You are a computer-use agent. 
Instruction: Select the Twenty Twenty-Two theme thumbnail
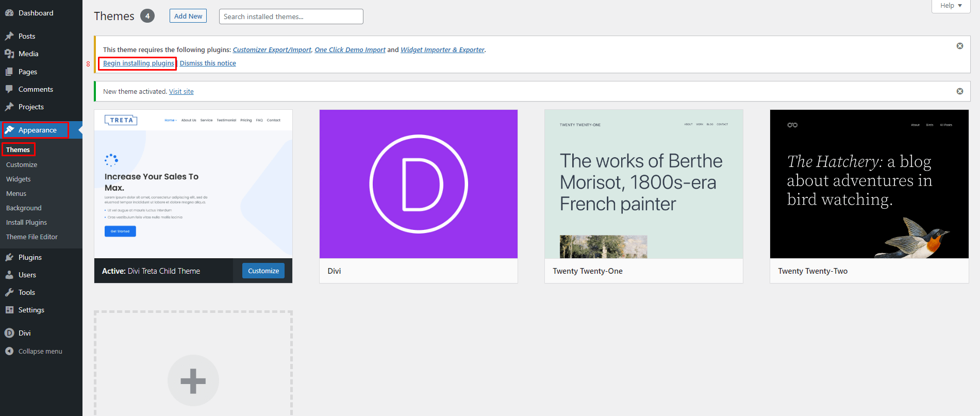(x=869, y=184)
